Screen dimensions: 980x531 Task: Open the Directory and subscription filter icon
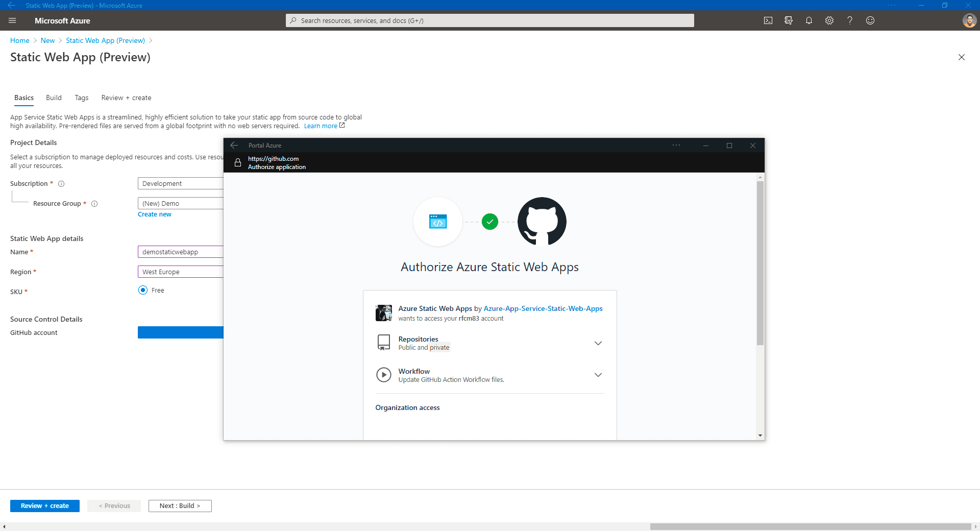(x=789, y=20)
